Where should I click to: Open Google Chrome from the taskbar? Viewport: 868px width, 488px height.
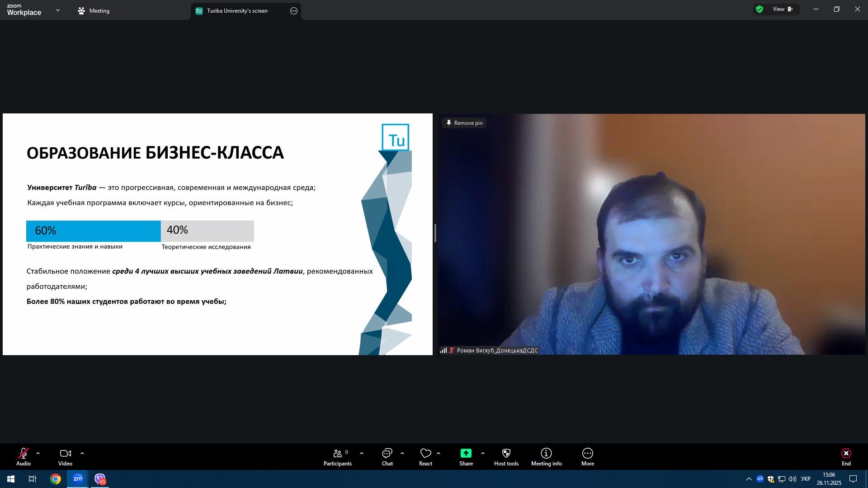point(56,479)
